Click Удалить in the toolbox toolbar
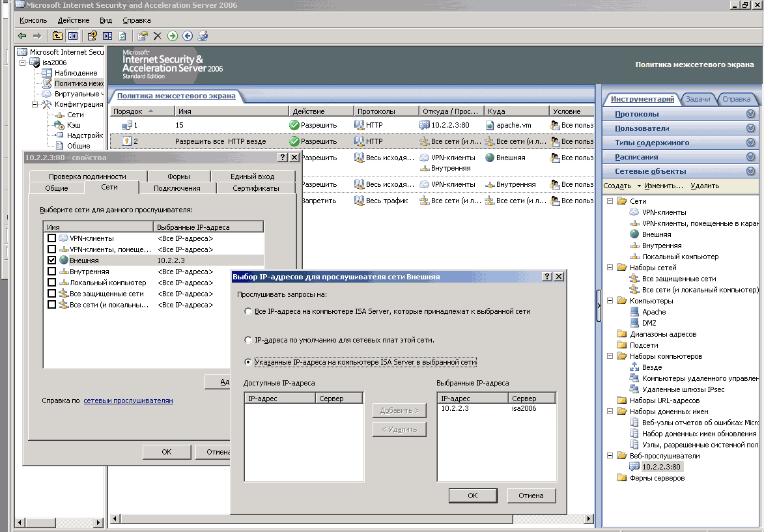This screenshot has width=764, height=532. [x=705, y=186]
